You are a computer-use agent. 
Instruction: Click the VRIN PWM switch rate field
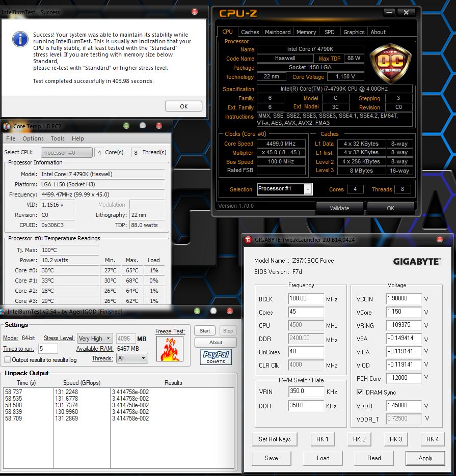click(x=306, y=391)
